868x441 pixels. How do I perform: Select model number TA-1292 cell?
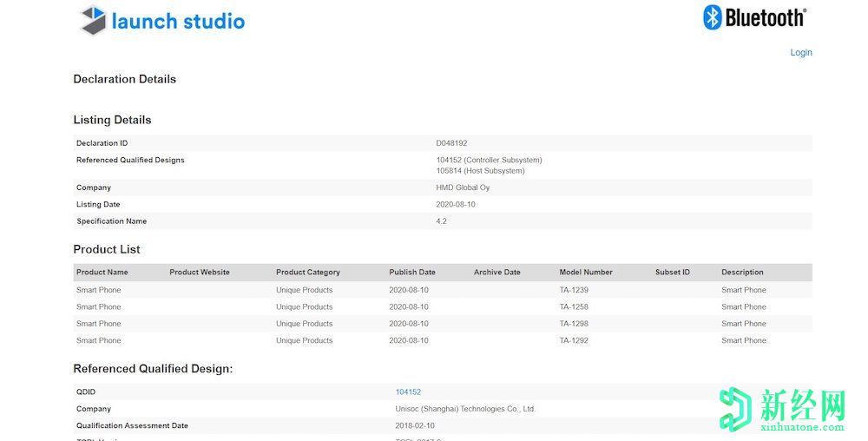point(574,341)
